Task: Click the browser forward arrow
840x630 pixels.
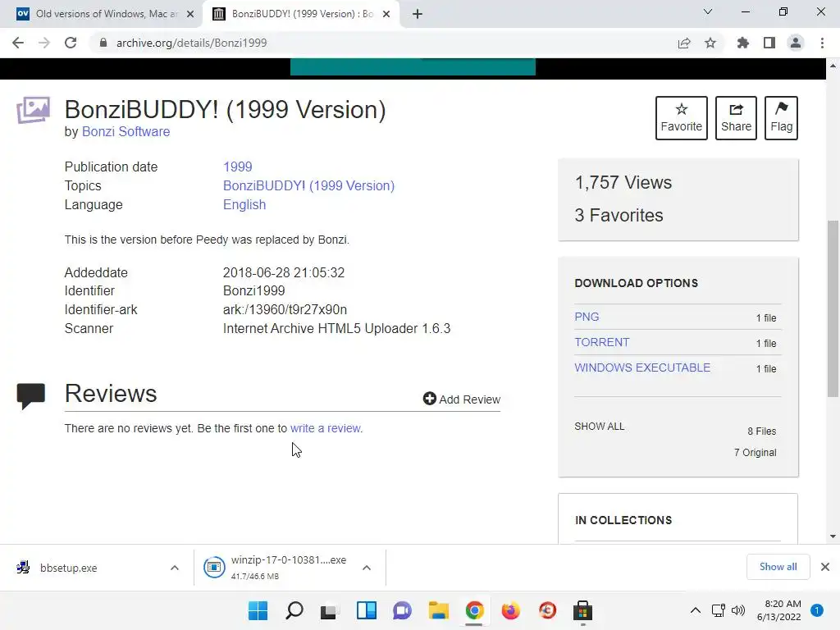Action: [44, 43]
